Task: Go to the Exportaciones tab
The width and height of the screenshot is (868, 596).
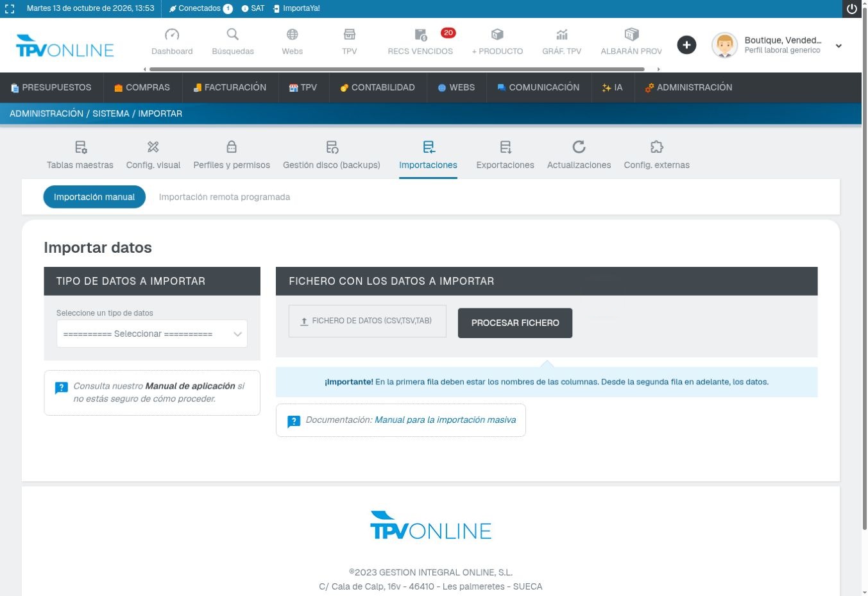Action: point(505,156)
